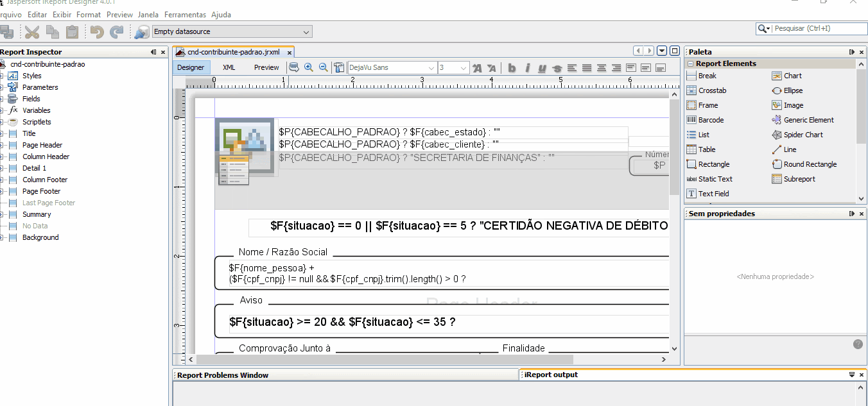Click the increase font size icon
868x406 pixels.
[x=477, y=68]
